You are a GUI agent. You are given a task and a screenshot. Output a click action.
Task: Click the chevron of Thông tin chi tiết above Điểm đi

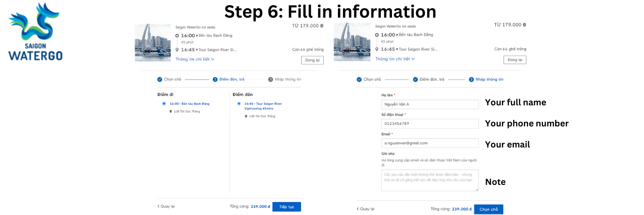point(213,59)
